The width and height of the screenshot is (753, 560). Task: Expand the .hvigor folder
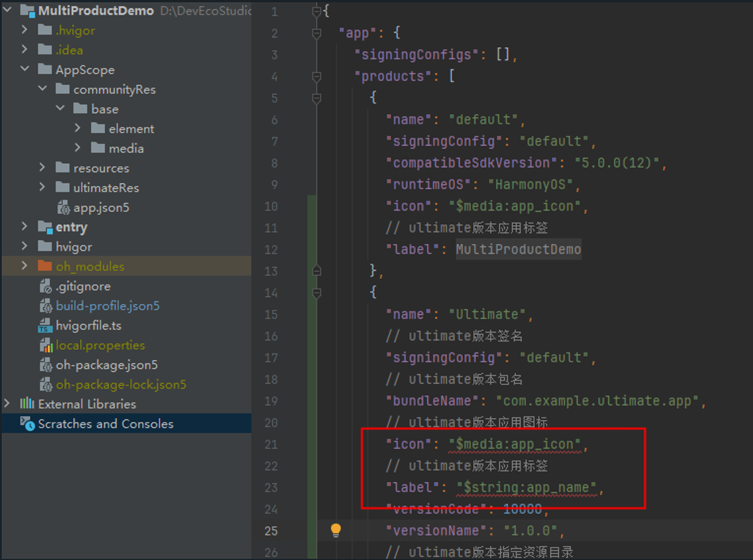[24, 29]
